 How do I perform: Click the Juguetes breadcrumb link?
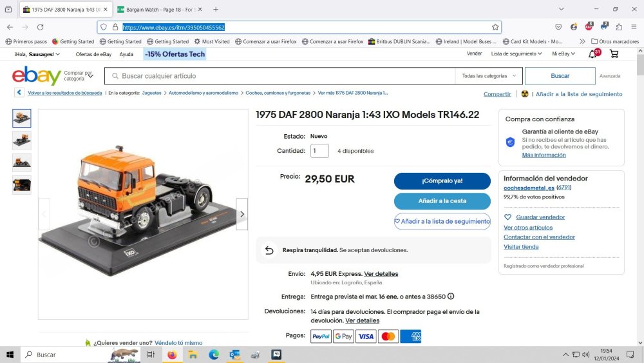click(x=151, y=93)
